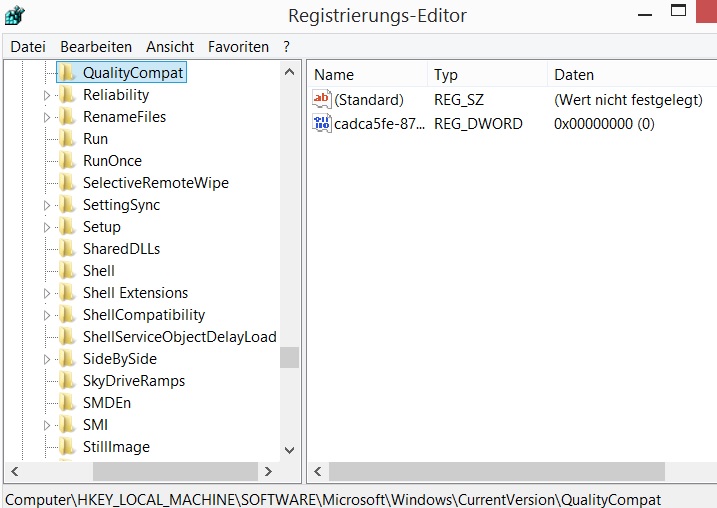717x508 pixels.
Task: Click the SharedDLLs folder icon
Action: (68, 249)
